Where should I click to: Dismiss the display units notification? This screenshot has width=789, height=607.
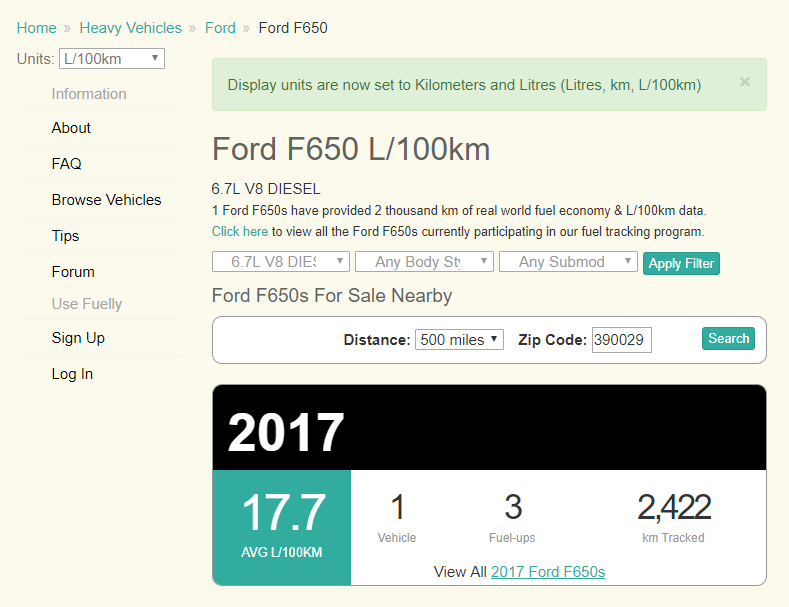(745, 82)
